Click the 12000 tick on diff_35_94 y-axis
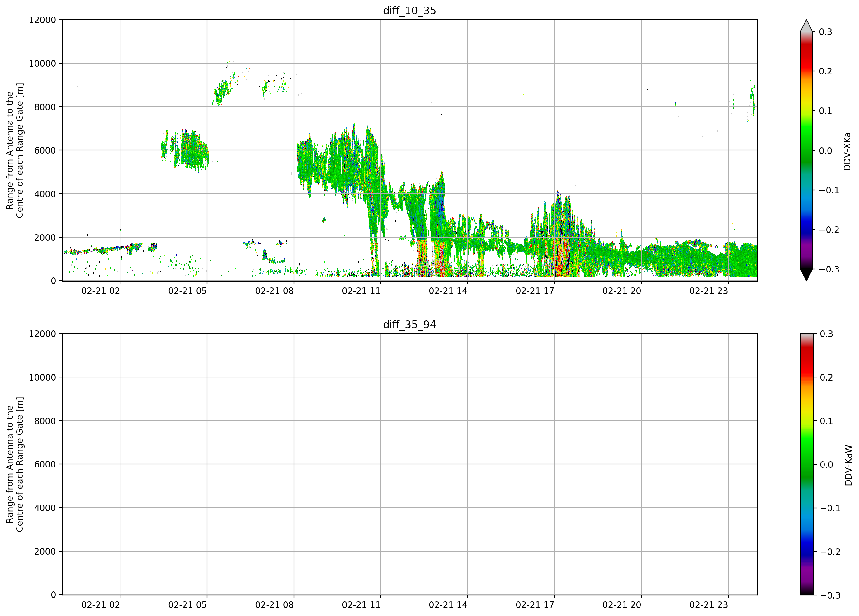 pyautogui.click(x=42, y=334)
